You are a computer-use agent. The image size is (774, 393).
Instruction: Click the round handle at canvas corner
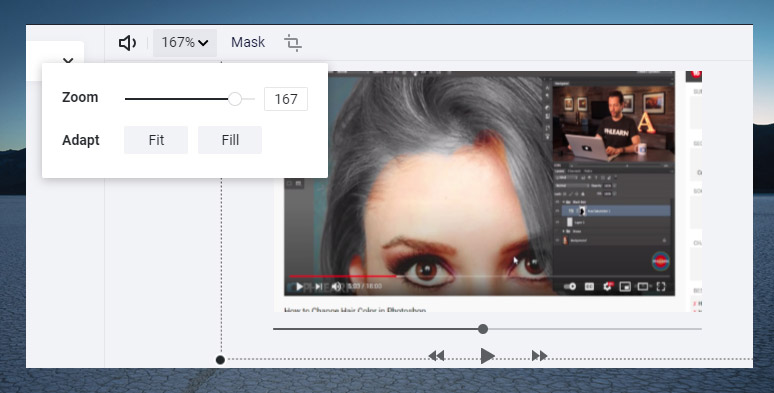[x=221, y=360]
